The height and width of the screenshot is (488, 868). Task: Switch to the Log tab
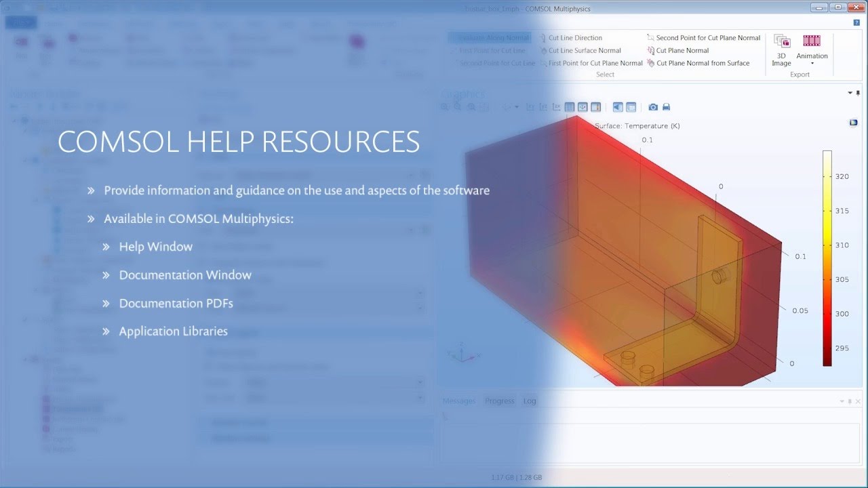point(530,401)
